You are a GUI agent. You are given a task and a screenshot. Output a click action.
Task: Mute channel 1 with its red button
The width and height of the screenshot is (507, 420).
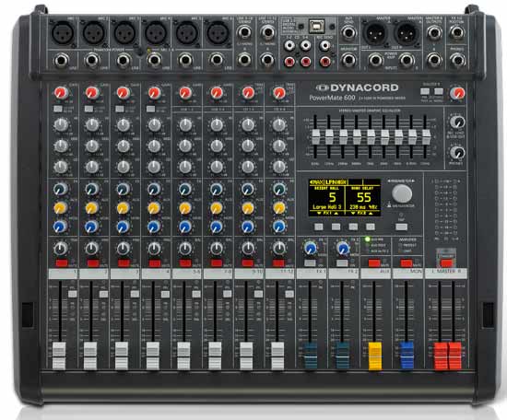[62, 263]
